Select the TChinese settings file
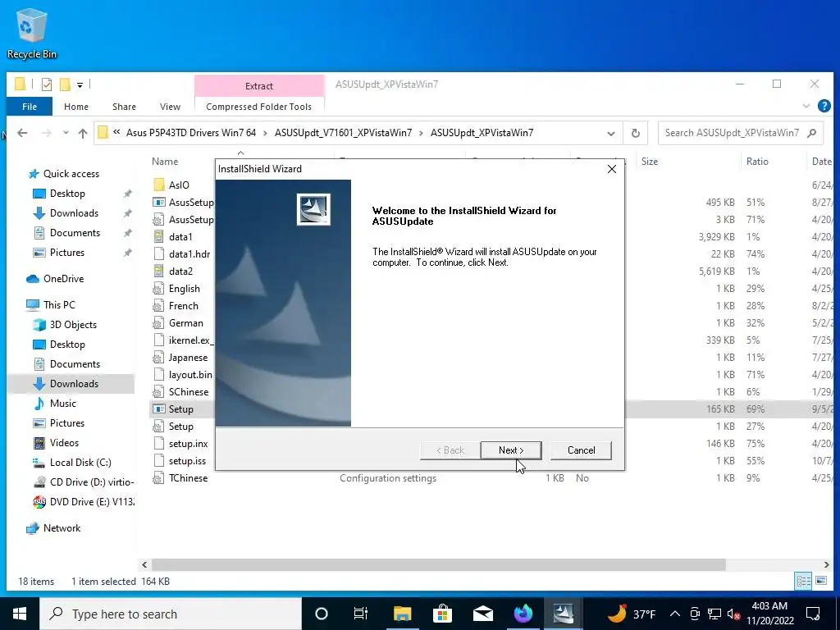Image resolution: width=840 pixels, height=630 pixels. point(188,478)
